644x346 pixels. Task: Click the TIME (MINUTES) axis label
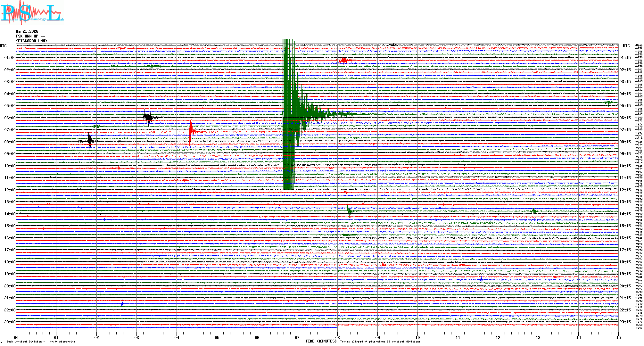click(x=321, y=341)
